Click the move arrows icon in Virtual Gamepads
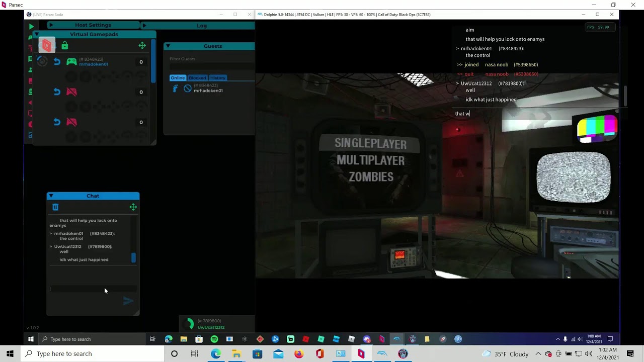Viewport: 644px width, 362px height. tap(142, 46)
